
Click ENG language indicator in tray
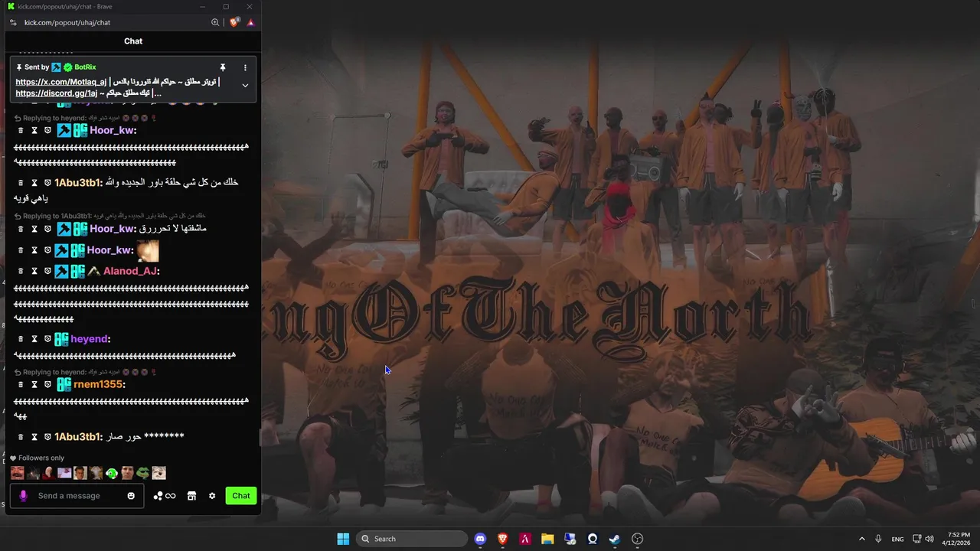897,539
